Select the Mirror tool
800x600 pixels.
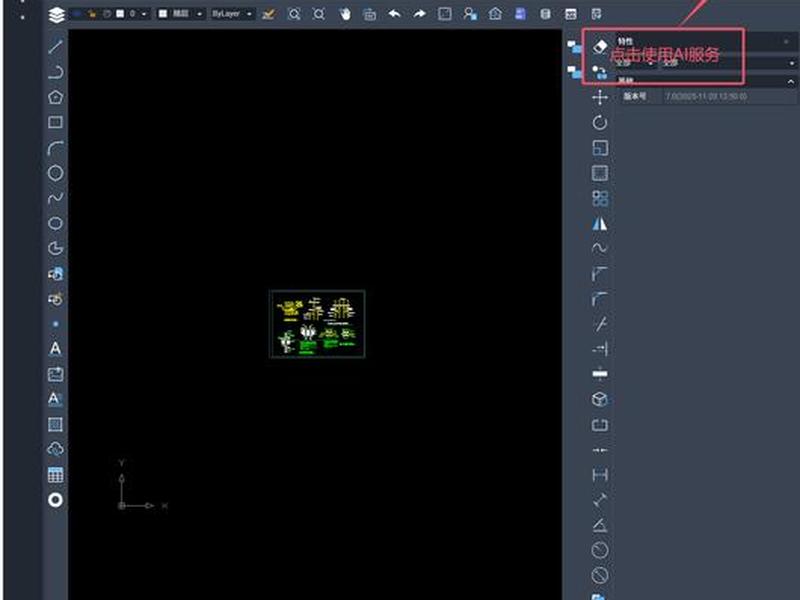tap(600, 223)
